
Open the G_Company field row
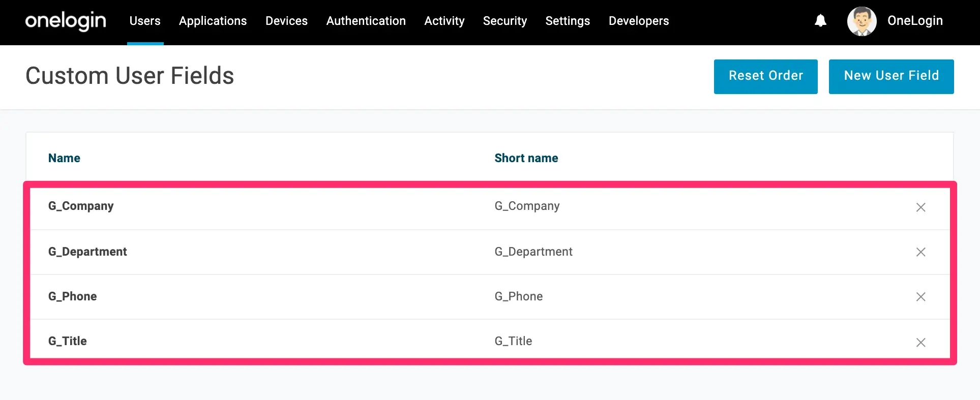[x=490, y=207]
